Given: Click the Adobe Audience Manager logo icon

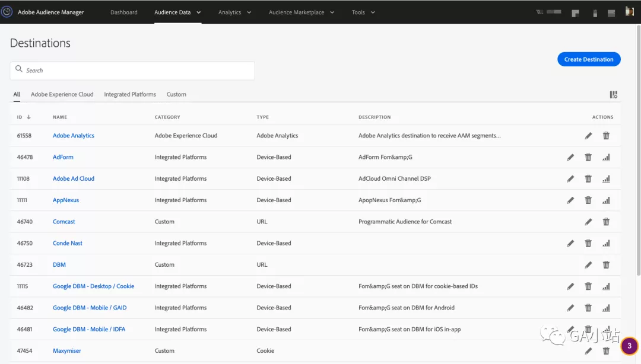Looking at the screenshot, I should (7, 12).
